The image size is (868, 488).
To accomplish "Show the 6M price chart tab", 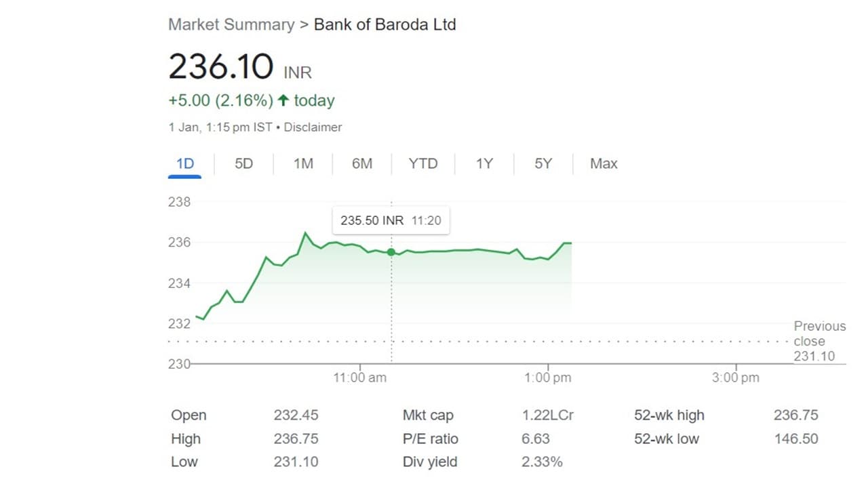I will click(x=362, y=164).
